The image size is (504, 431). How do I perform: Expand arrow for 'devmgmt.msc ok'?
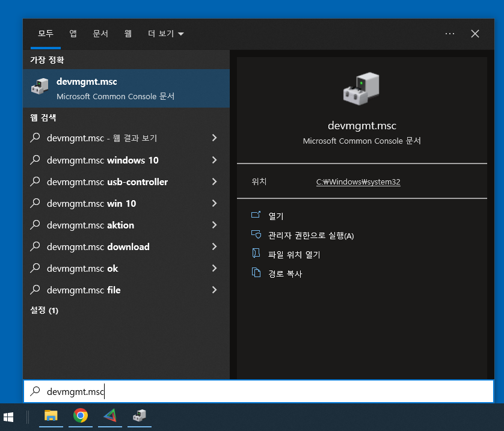(214, 268)
